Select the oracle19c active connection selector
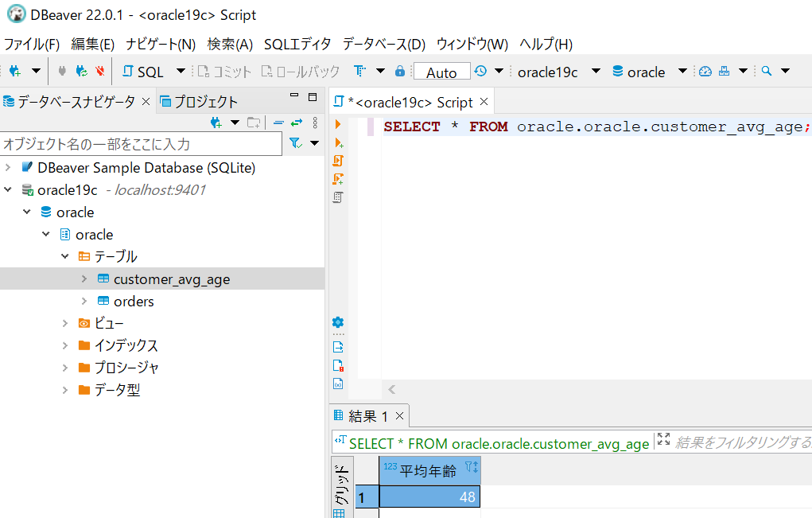 559,72
